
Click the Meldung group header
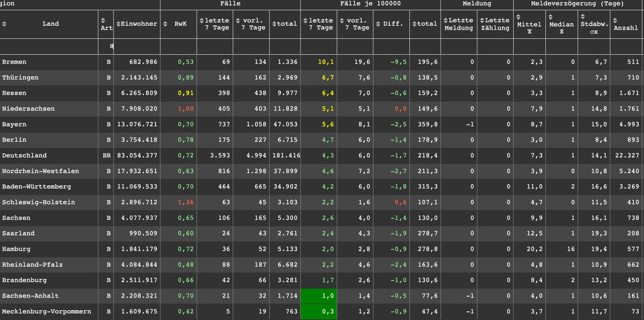477,4
